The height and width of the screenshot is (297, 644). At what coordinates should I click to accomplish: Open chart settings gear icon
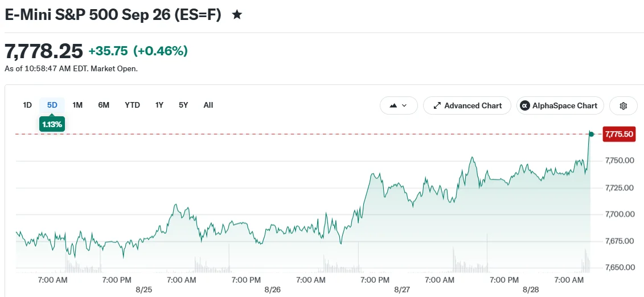[623, 105]
